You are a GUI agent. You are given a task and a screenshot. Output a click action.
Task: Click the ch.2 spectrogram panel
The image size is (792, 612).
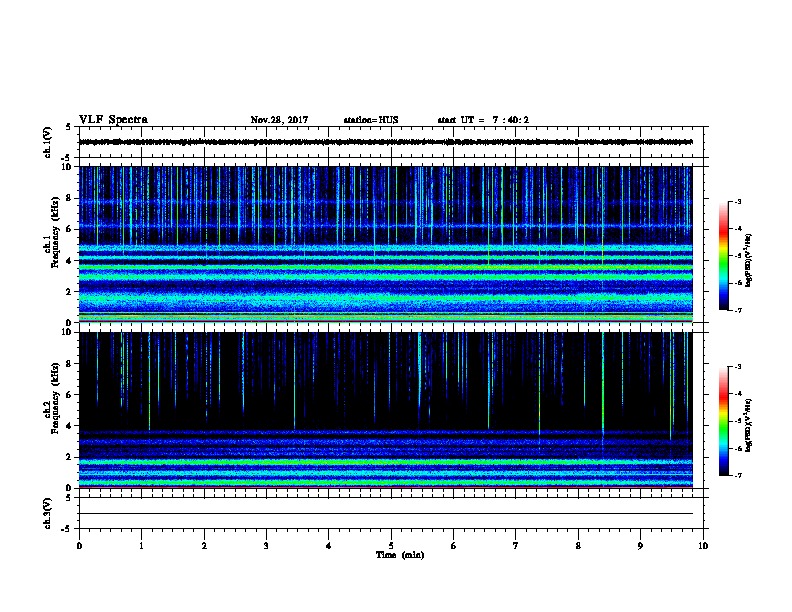[386, 410]
